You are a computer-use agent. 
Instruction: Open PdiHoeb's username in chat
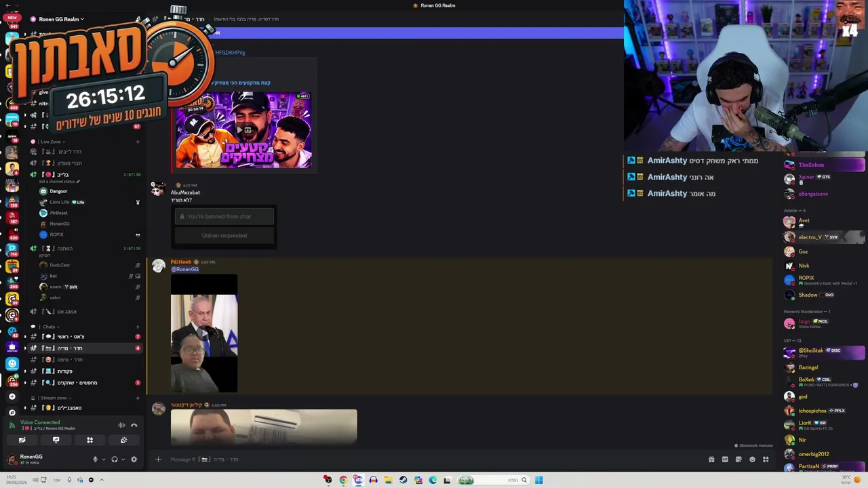point(181,262)
